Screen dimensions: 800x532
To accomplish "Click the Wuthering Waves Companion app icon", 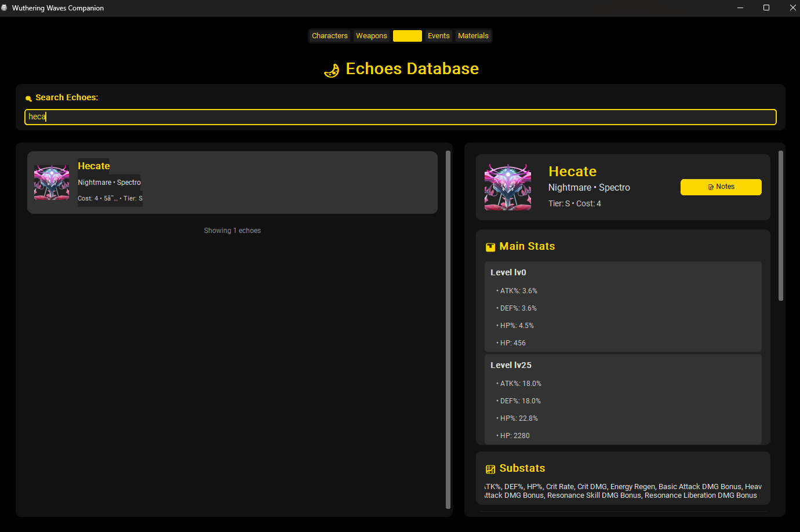I will (5, 8).
